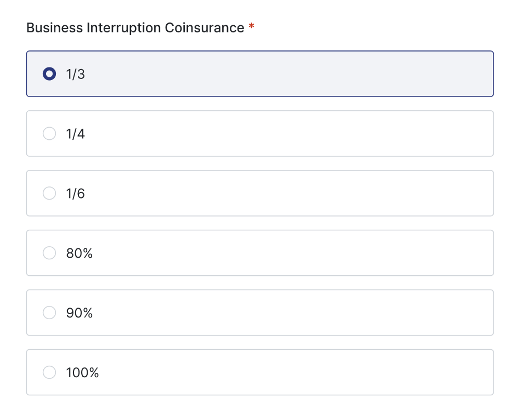Click the "1/3" option label text
This screenshot has height=420, width=521.
click(76, 74)
